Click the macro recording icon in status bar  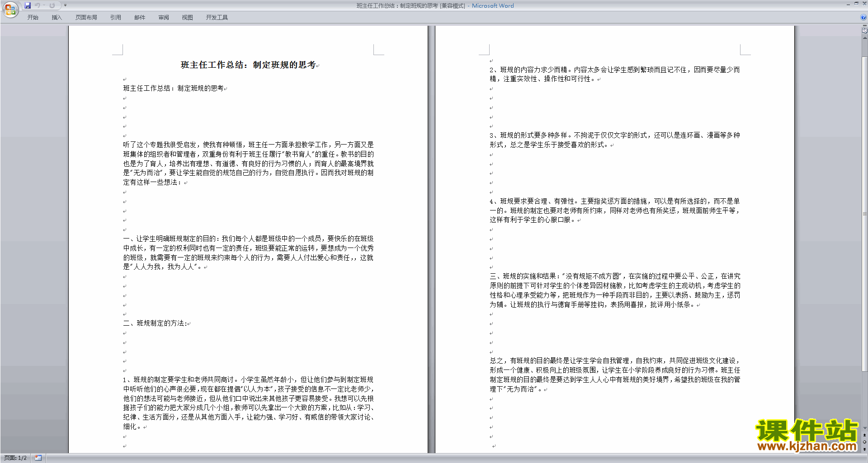(38, 458)
